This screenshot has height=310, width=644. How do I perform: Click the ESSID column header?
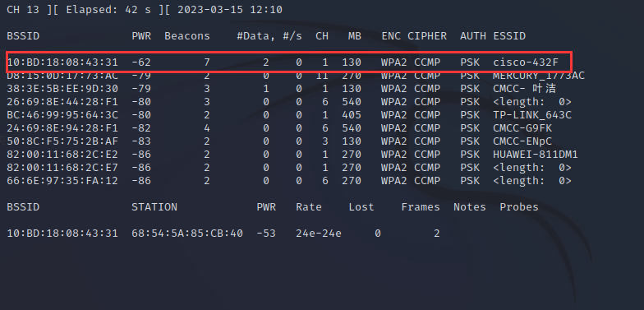tap(509, 36)
